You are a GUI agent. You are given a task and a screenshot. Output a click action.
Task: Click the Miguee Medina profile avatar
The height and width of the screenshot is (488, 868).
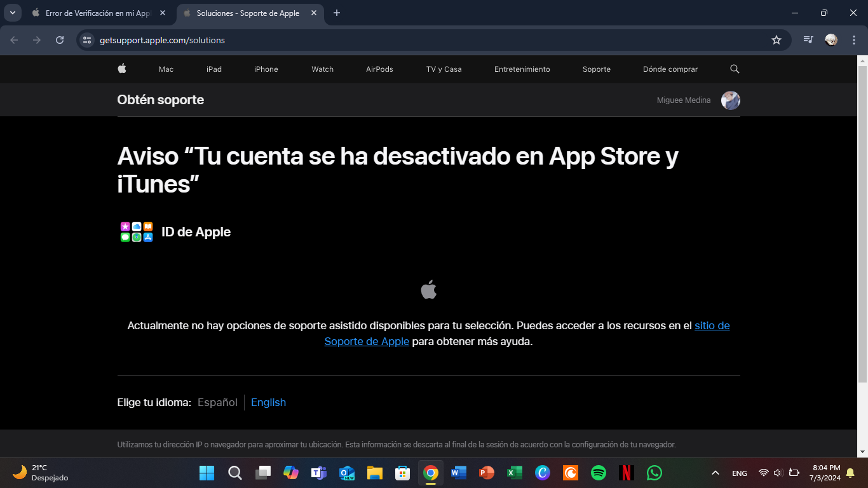pos(730,100)
